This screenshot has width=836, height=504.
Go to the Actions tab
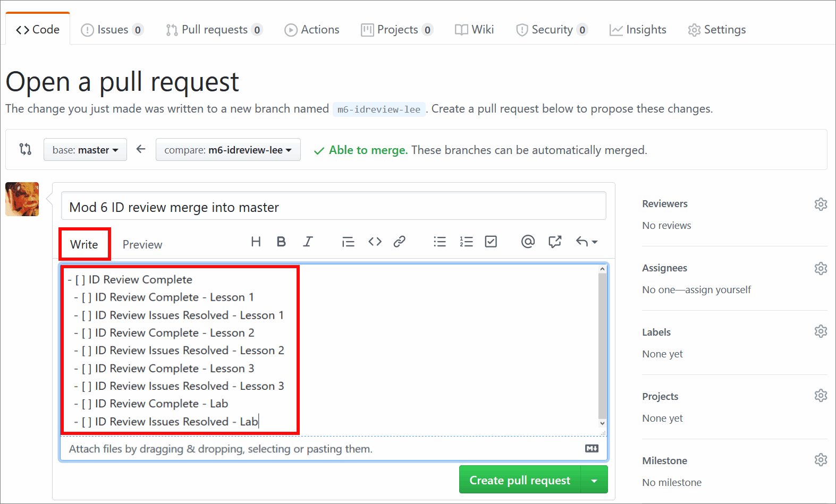(x=312, y=30)
